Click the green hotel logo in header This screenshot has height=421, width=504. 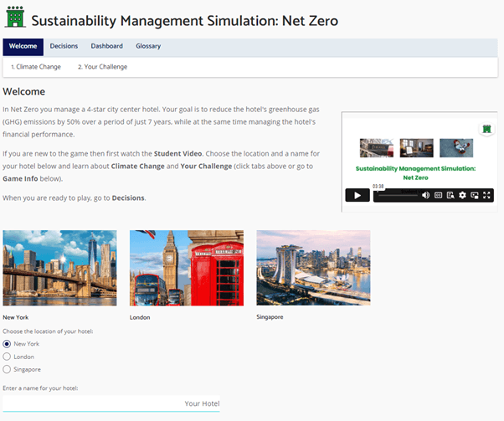15,18
